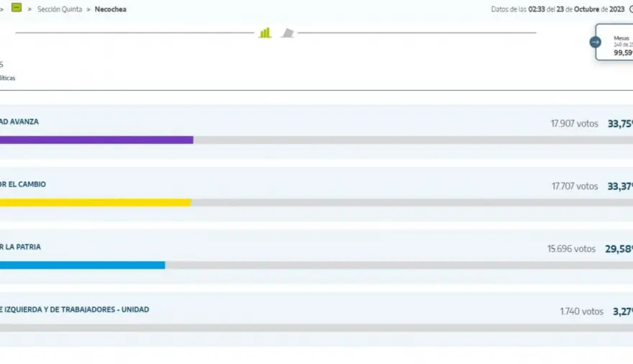The height and width of the screenshot is (364, 633).
Task: Select the row with 15.696 votos
Action: (x=316, y=257)
